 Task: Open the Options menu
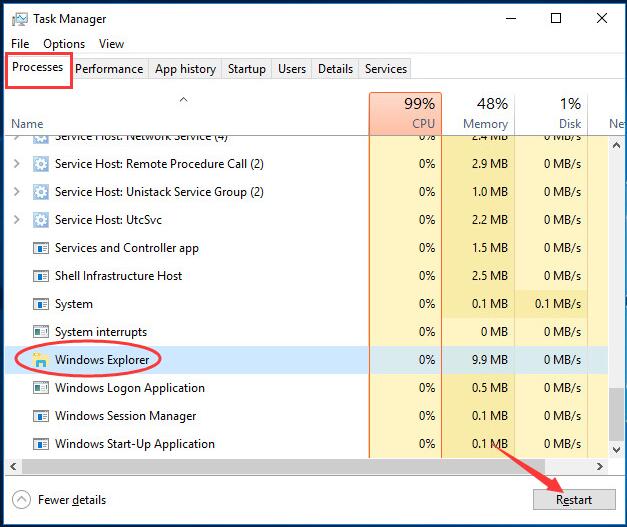(64, 44)
